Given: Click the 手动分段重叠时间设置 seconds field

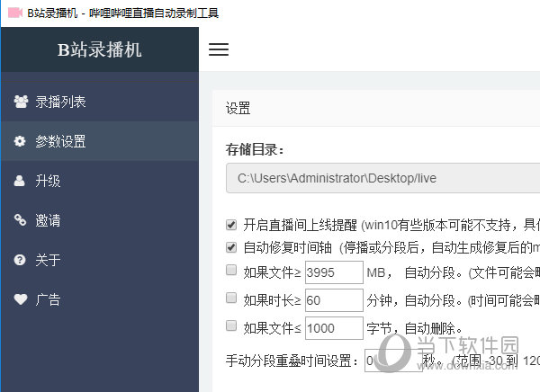Looking at the screenshot, I should 393,361.
